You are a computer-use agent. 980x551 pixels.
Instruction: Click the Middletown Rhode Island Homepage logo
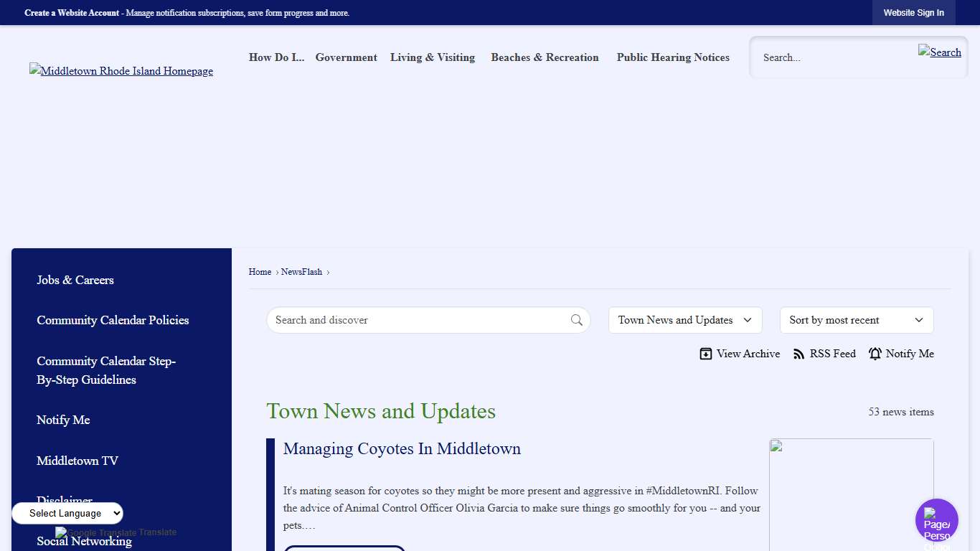(x=121, y=71)
